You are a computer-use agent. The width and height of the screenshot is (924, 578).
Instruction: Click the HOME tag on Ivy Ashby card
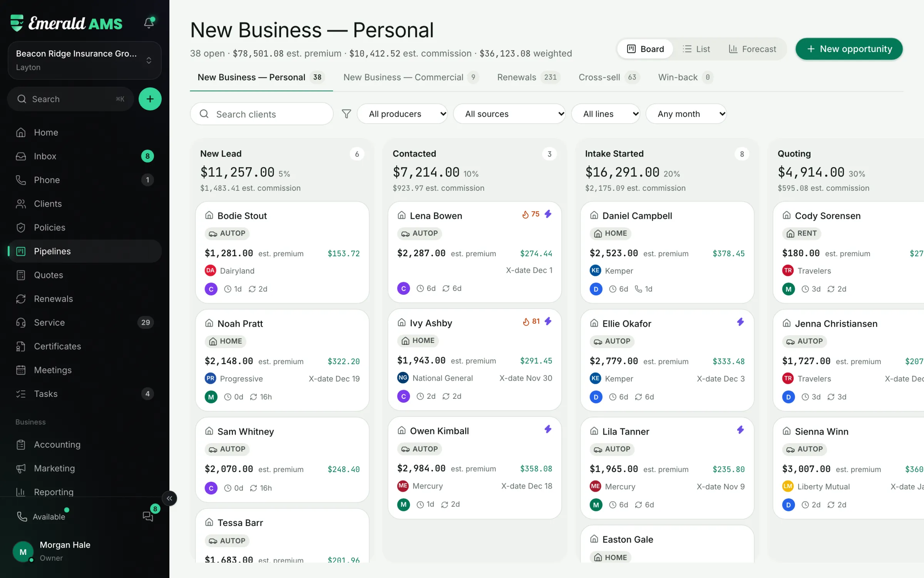click(418, 341)
